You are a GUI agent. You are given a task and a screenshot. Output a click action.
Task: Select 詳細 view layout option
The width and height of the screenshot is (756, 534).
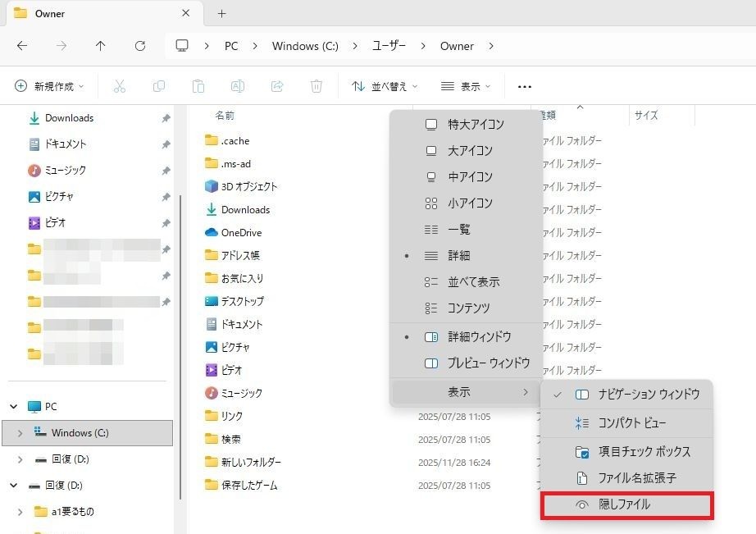tap(458, 256)
